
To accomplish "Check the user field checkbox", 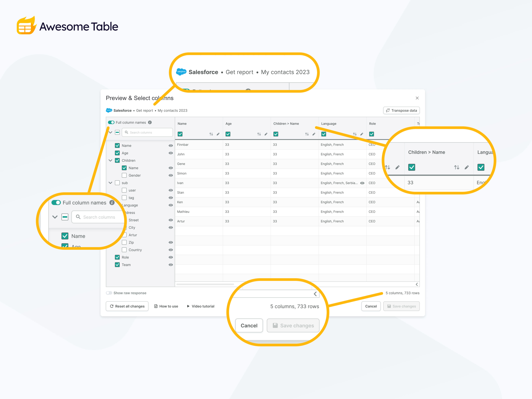I will point(124,190).
